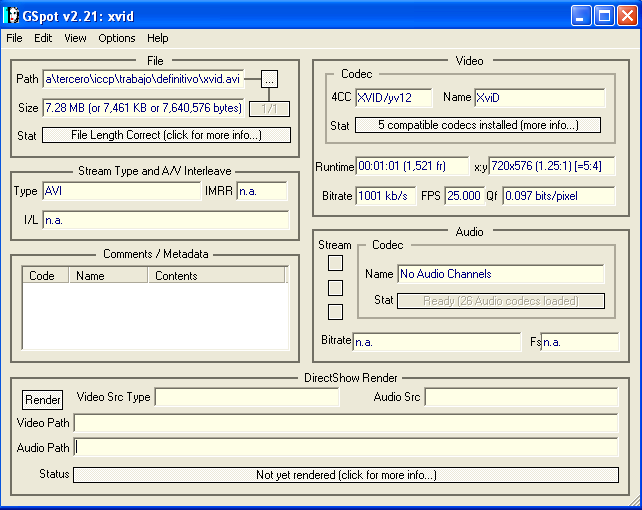642x510 pixels.
Task: Click the video Bitrate field 1001 kb/s
Action: pyautogui.click(x=386, y=196)
